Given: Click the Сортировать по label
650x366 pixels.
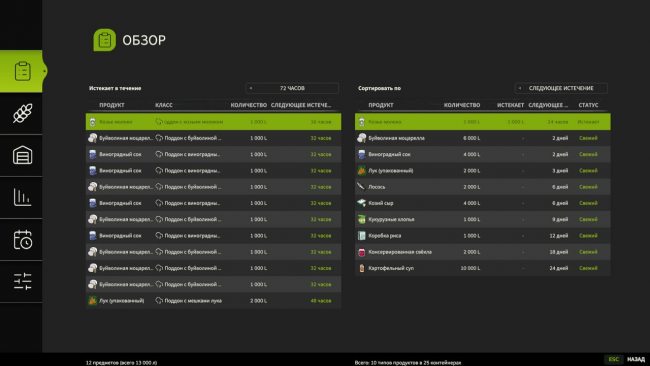Looking at the screenshot, I should [x=379, y=88].
